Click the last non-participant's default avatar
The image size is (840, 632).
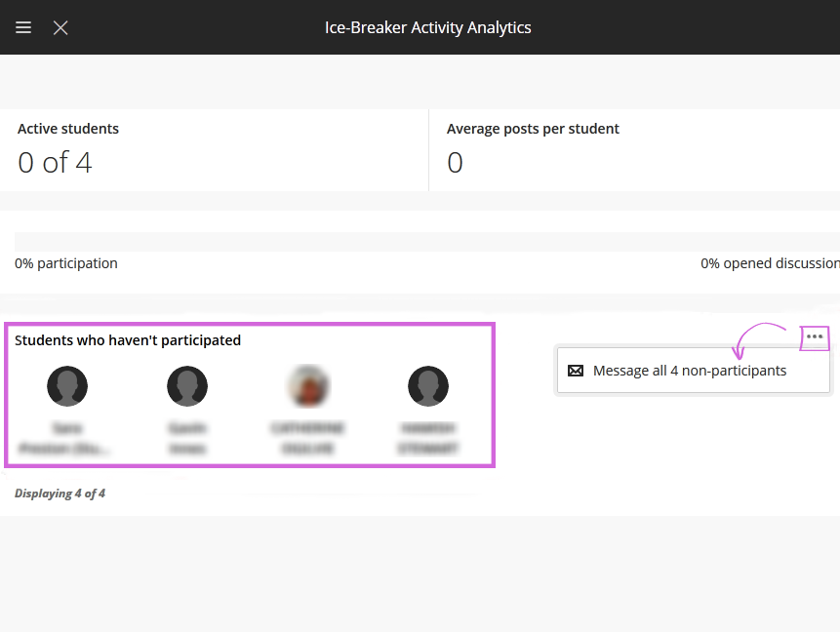tap(428, 386)
